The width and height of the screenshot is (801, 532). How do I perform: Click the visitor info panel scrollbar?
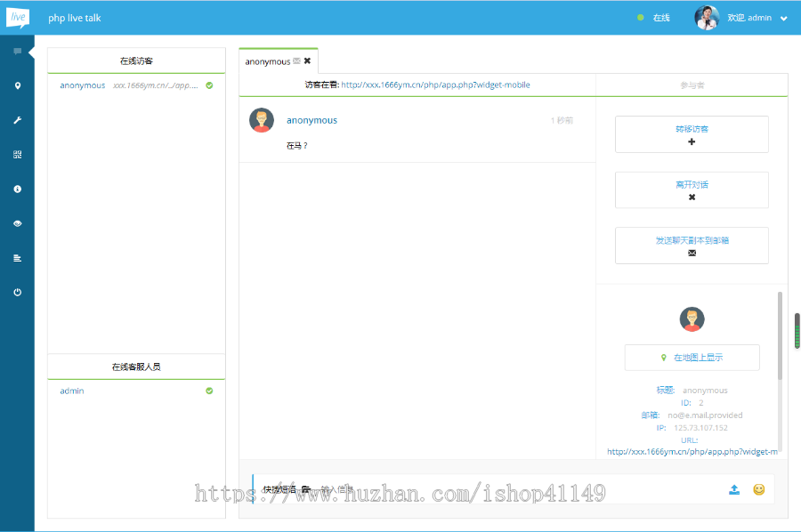780,335
